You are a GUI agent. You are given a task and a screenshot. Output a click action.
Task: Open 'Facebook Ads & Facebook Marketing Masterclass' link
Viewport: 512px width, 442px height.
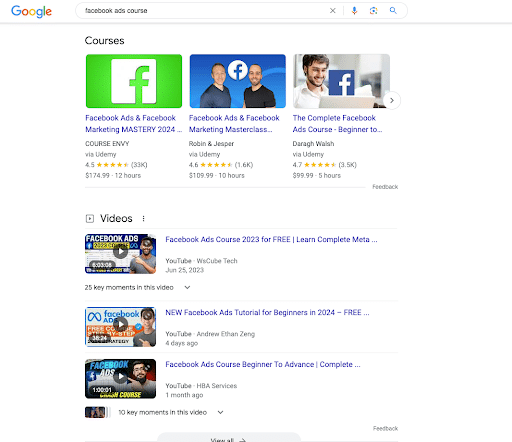(234, 124)
